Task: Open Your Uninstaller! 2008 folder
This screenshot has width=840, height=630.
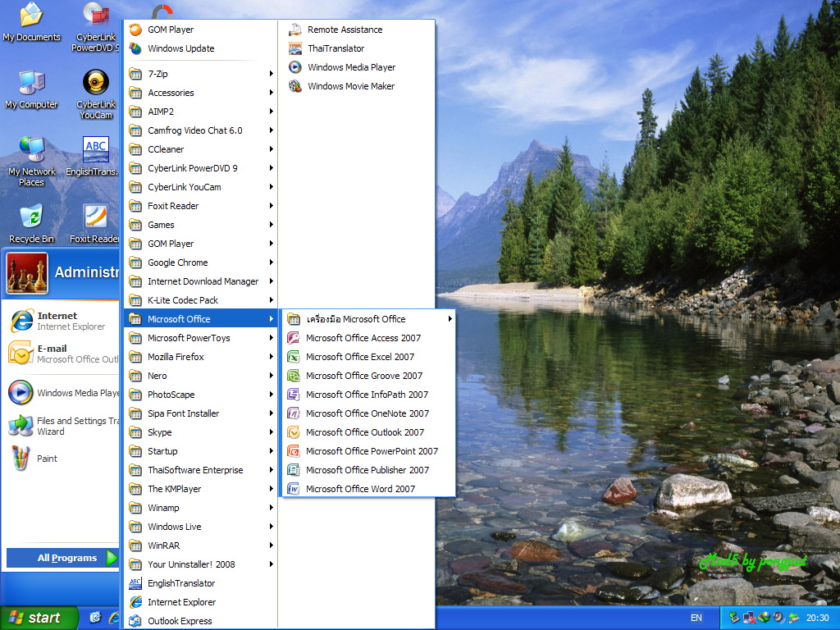Action: click(201, 564)
